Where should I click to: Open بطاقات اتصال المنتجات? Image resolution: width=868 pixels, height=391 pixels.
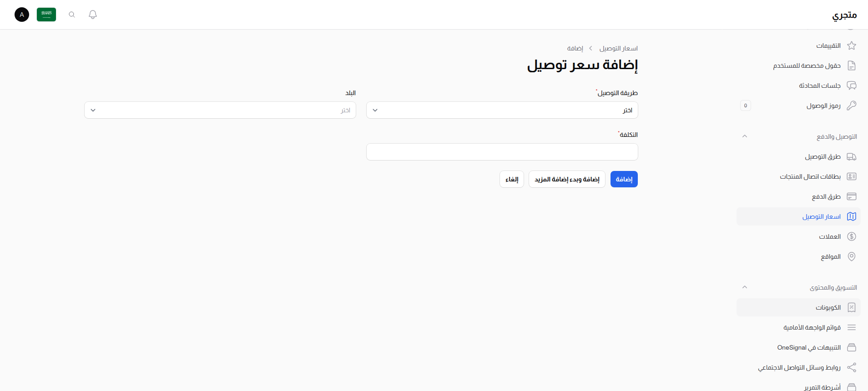[x=798, y=176]
